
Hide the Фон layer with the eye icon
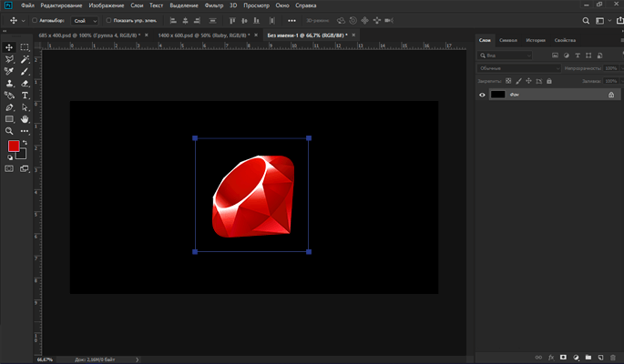pyautogui.click(x=483, y=95)
